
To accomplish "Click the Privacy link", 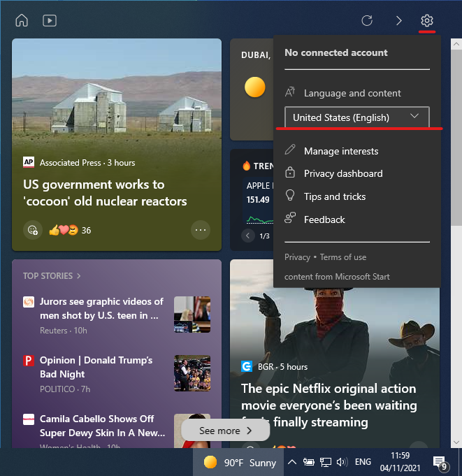I will coord(297,257).
